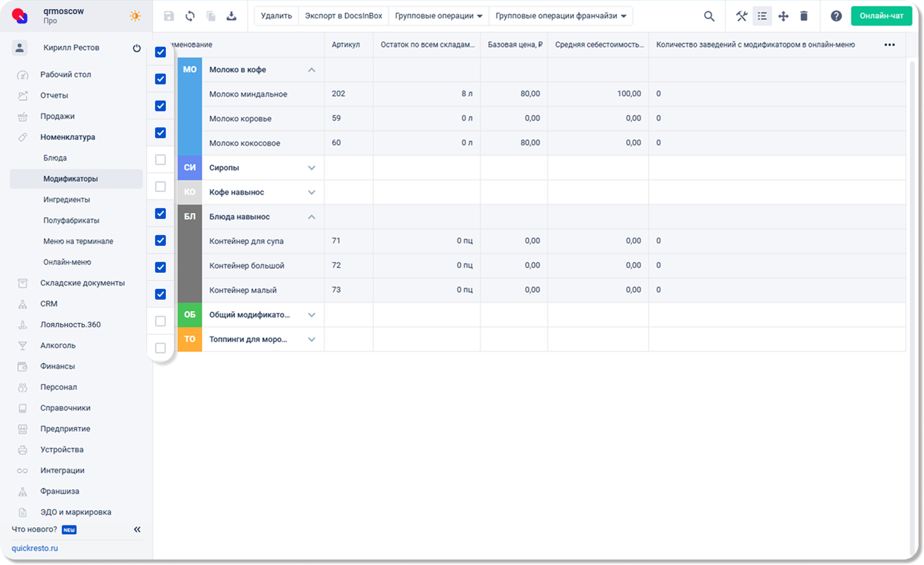Open help via question mark icon

tap(836, 17)
